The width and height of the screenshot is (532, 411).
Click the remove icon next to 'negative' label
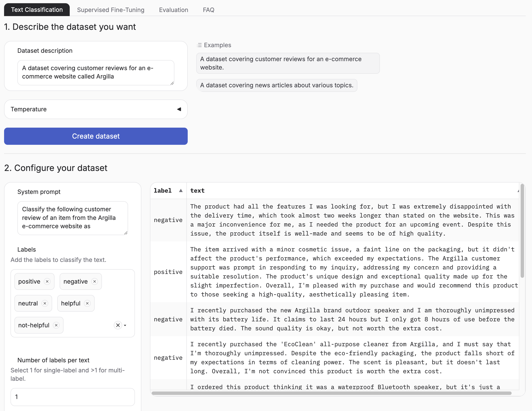95,281
